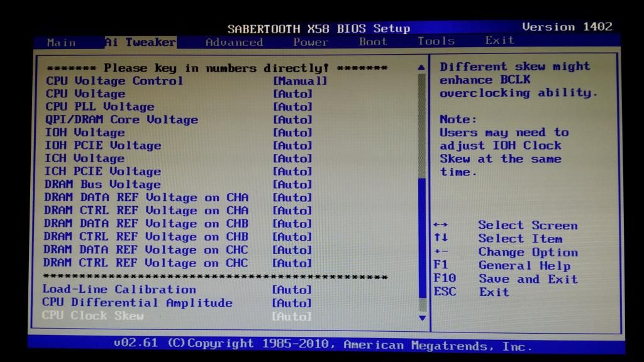Select the IOH Voltage label

pyautogui.click(x=85, y=133)
